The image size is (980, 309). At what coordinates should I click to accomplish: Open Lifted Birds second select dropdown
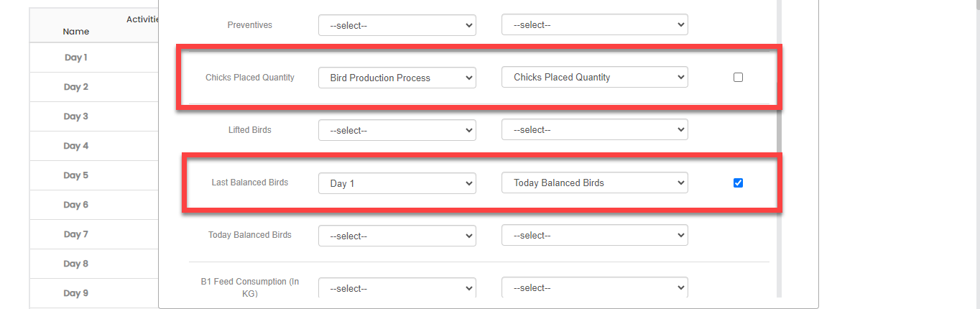point(594,130)
